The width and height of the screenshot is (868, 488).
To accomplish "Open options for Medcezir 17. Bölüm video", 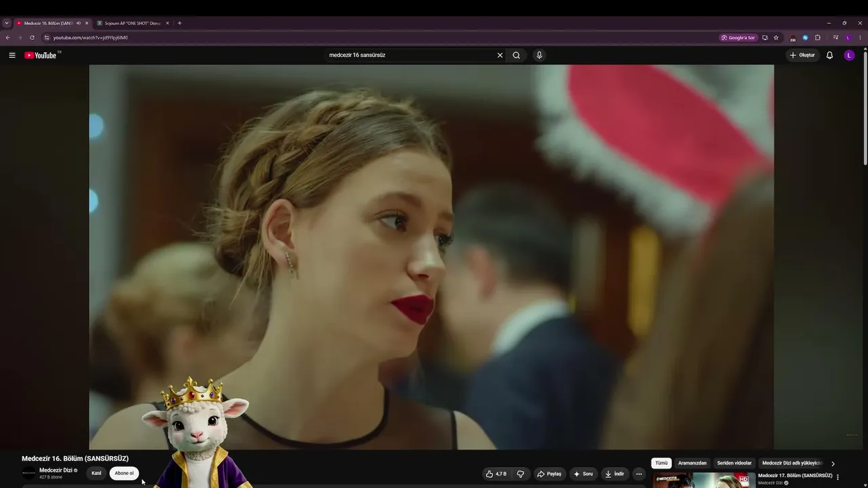I will click(x=837, y=477).
